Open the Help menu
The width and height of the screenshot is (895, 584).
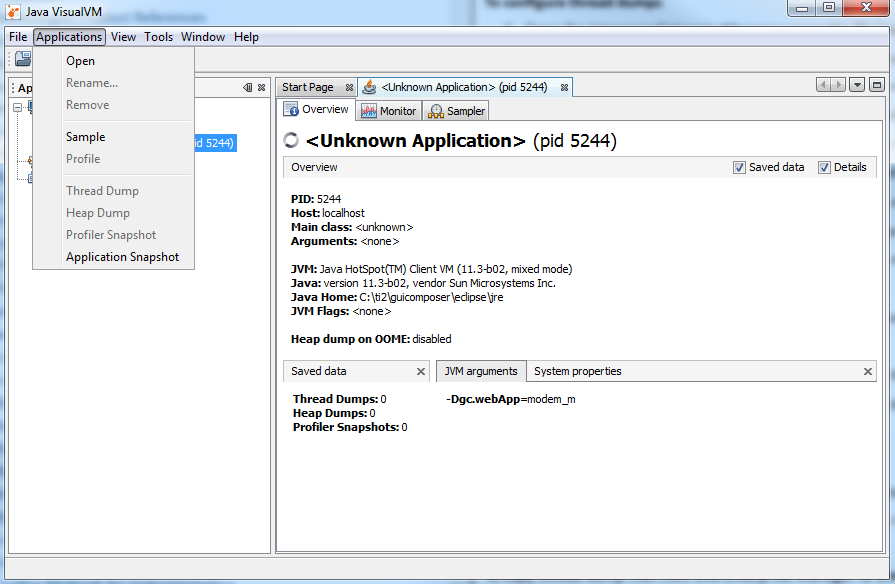pyautogui.click(x=246, y=37)
